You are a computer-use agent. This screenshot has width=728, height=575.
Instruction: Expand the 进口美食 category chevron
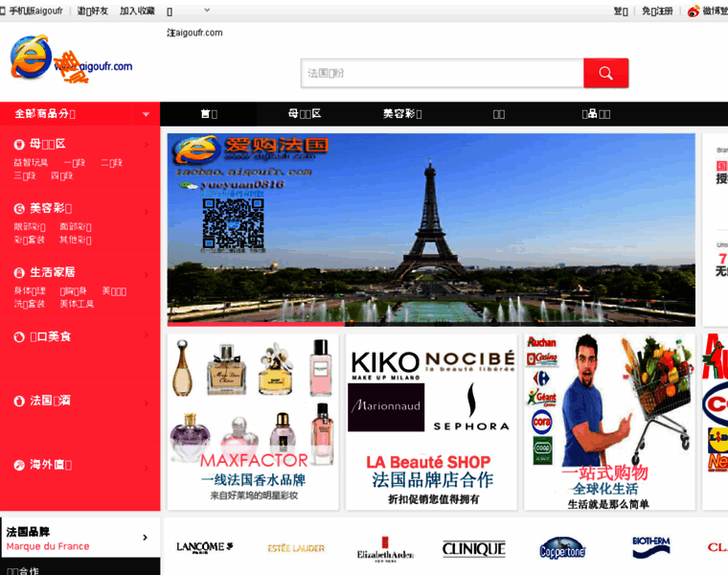[147, 334]
